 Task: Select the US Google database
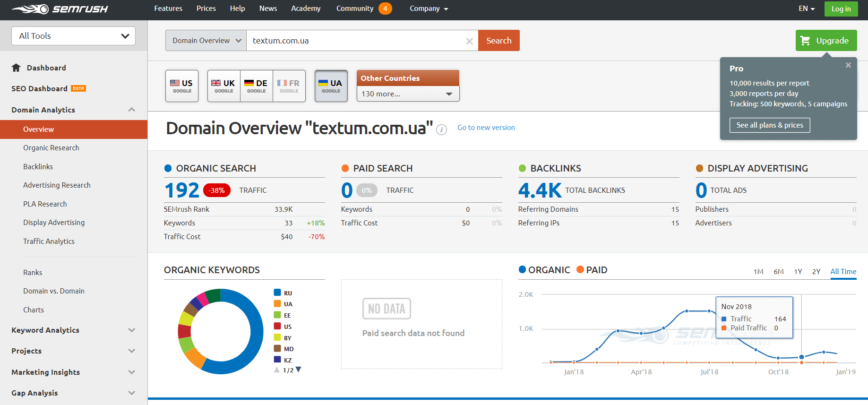click(x=182, y=86)
